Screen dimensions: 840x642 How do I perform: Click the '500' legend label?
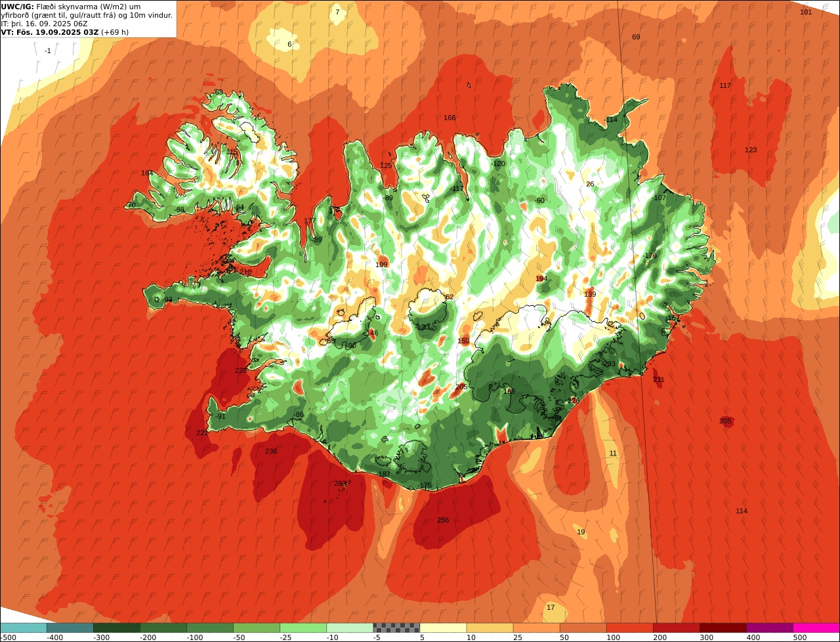pyautogui.click(x=800, y=637)
